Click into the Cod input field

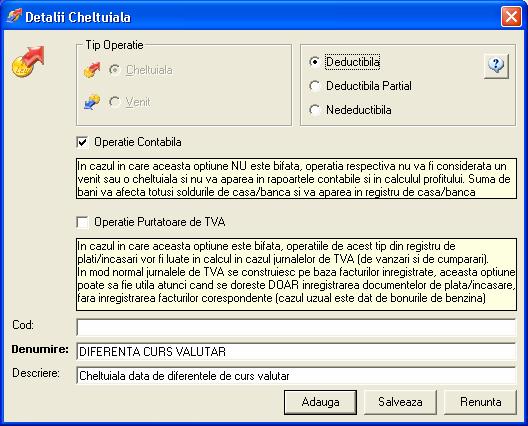pos(296,327)
